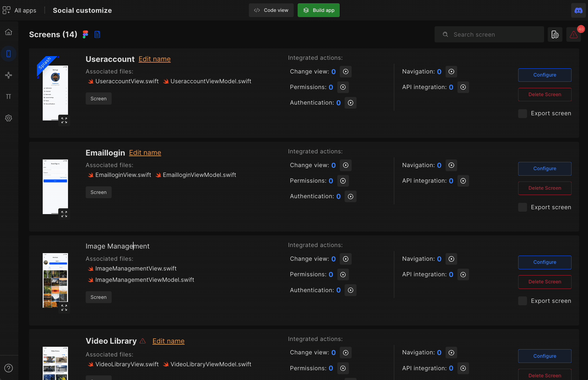Open Image Management Change view action arrow
Image resolution: width=588 pixels, height=380 pixels.
pos(346,259)
